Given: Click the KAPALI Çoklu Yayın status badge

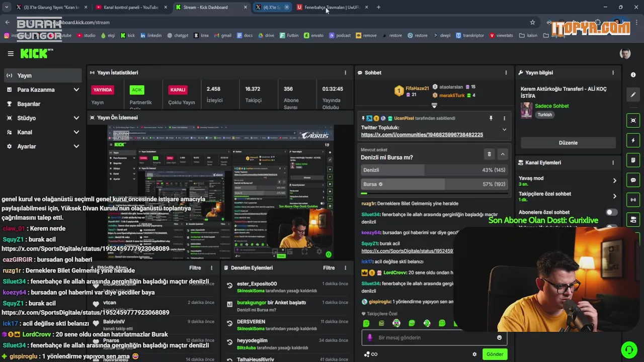Looking at the screenshot, I should (178, 89).
